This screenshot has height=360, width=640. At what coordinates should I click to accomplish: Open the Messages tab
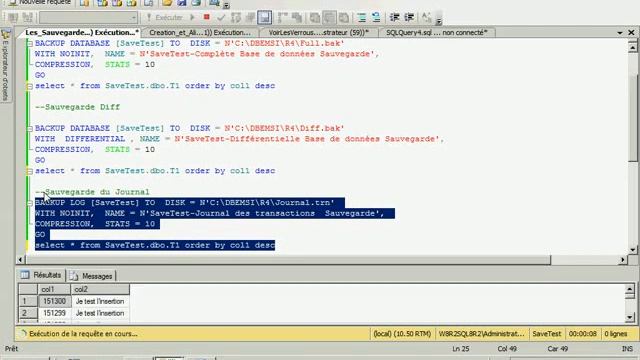[x=92, y=276]
